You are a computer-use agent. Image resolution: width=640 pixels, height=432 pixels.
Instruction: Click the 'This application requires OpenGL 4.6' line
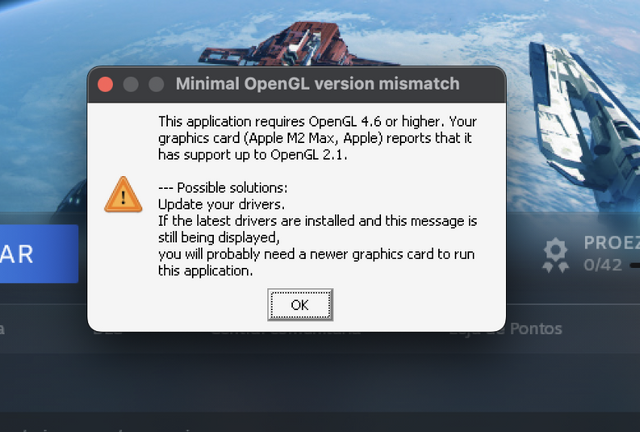[318, 122]
